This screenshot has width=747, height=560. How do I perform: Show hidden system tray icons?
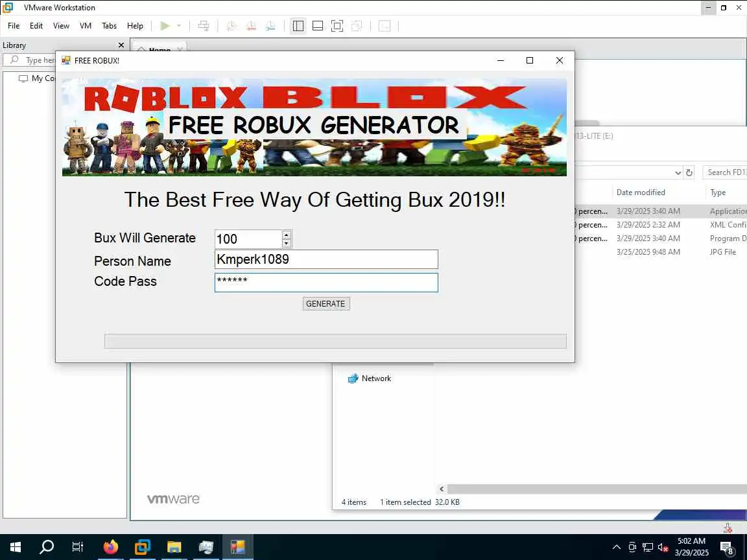click(617, 547)
